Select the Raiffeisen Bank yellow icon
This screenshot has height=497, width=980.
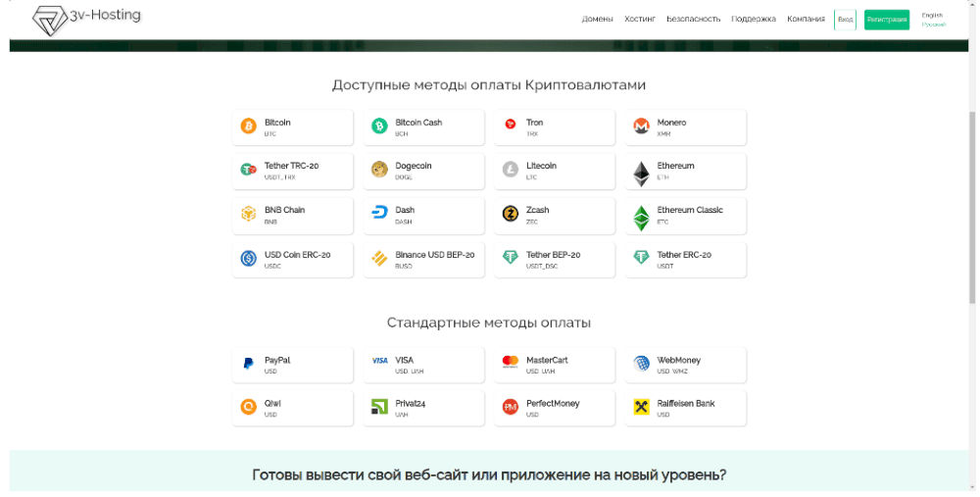[641, 407]
